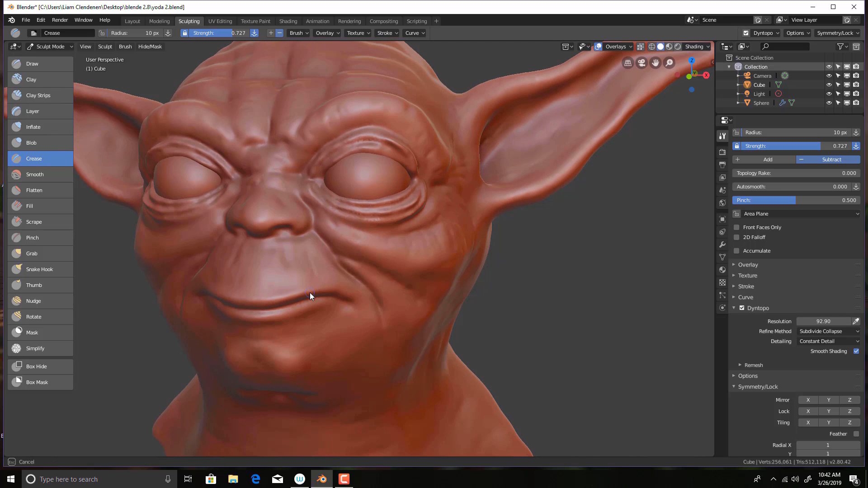Image resolution: width=868 pixels, height=488 pixels.
Task: Open File Explorer in the taskbar
Action: pyautogui.click(x=233, y=479)
